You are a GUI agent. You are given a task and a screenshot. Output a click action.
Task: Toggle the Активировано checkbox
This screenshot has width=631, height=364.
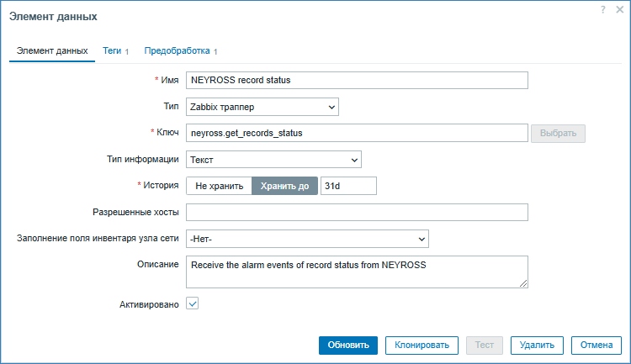[192, 304]
